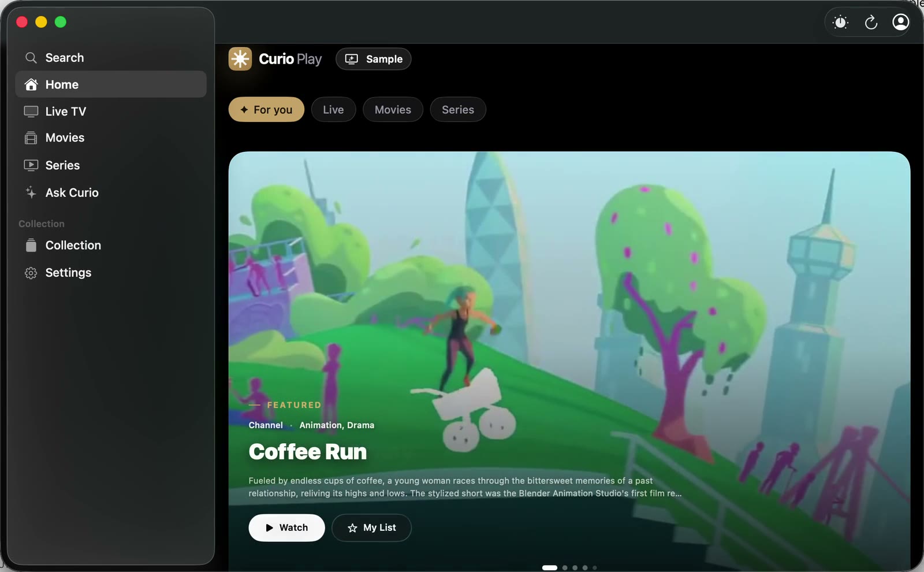Click the green fullscreen window button

click(x=61, y=22)
